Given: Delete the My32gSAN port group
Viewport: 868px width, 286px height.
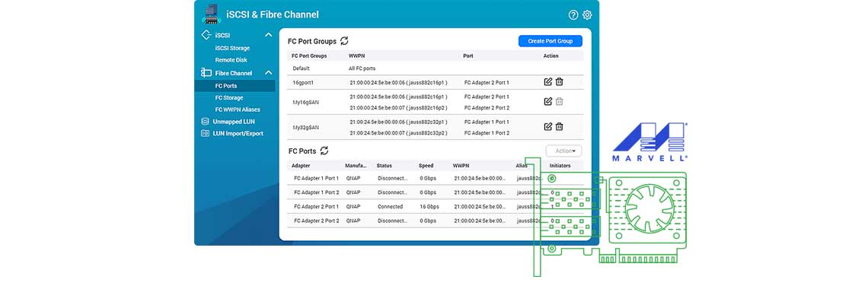Looking at the screenshot, I should click(560, 127).
